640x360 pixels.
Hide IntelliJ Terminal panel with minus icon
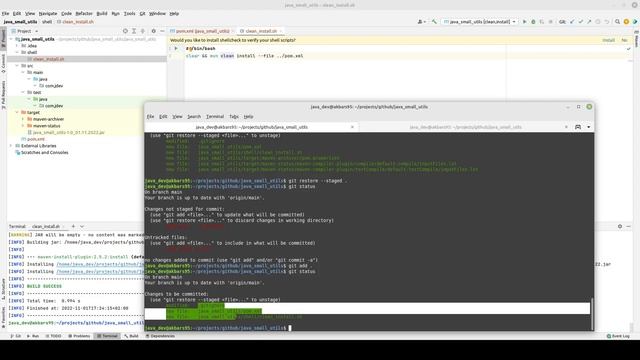coord(629,226)
